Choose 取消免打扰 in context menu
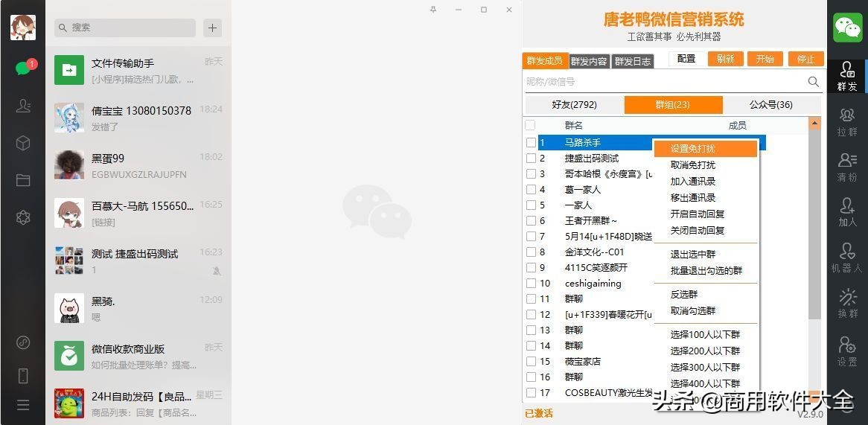 click(x=706, y=165)
